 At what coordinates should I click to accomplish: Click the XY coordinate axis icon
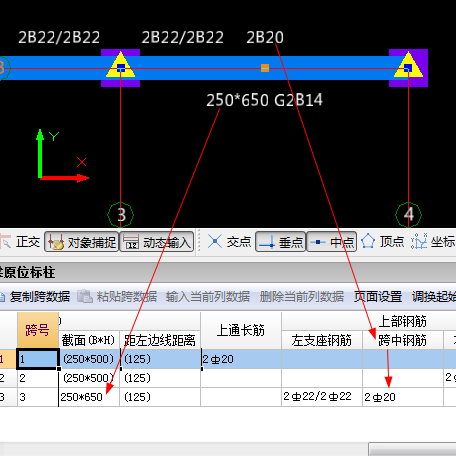(62, 156)
